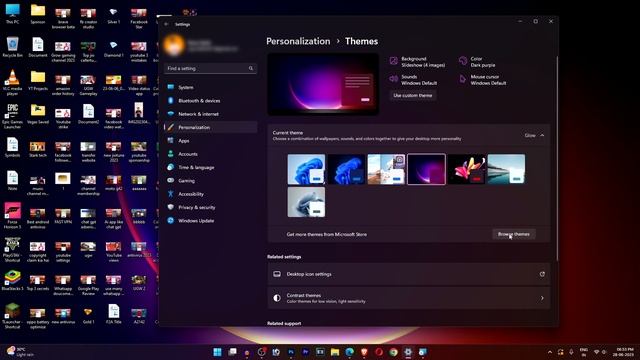Screen dimensions: 640x360
Task: Select Windows spotlight theme thumbnail
Action: [386, 169]
